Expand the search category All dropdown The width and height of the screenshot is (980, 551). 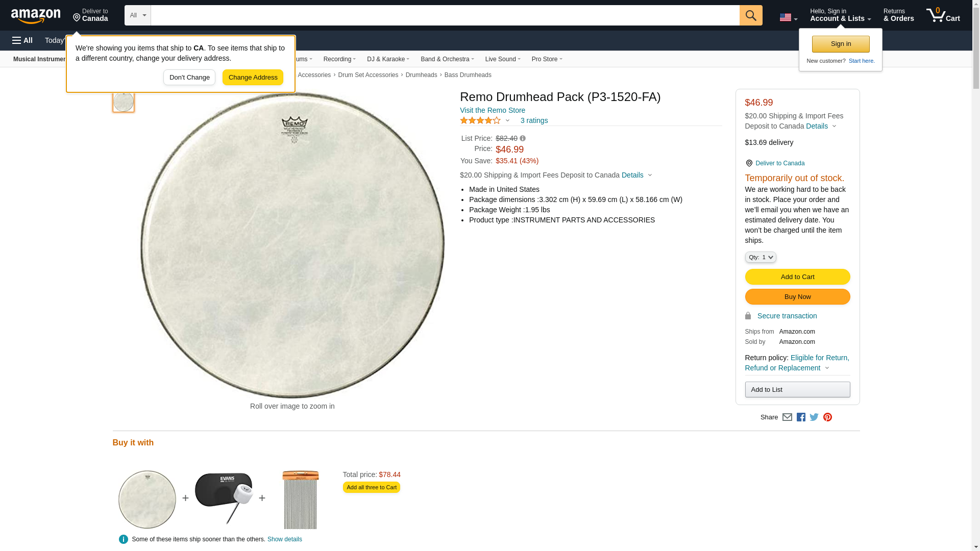pyautogui.click(x=138, y=15)
